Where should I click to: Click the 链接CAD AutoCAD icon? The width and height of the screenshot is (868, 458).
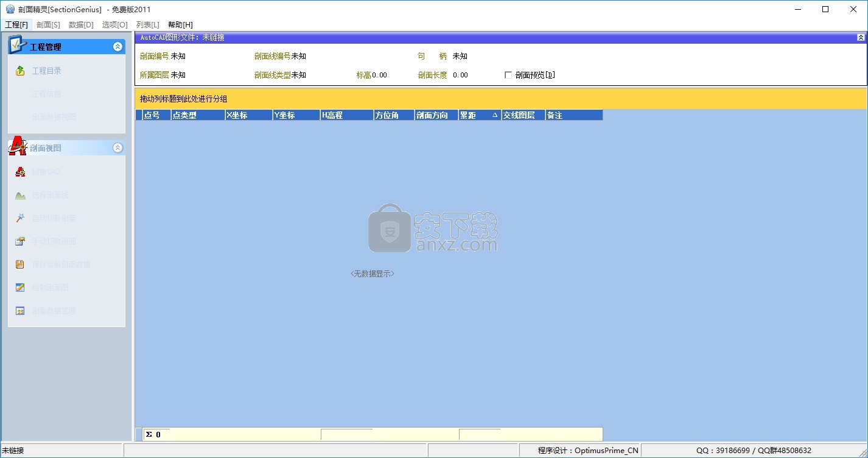click(x=20, y=172)
